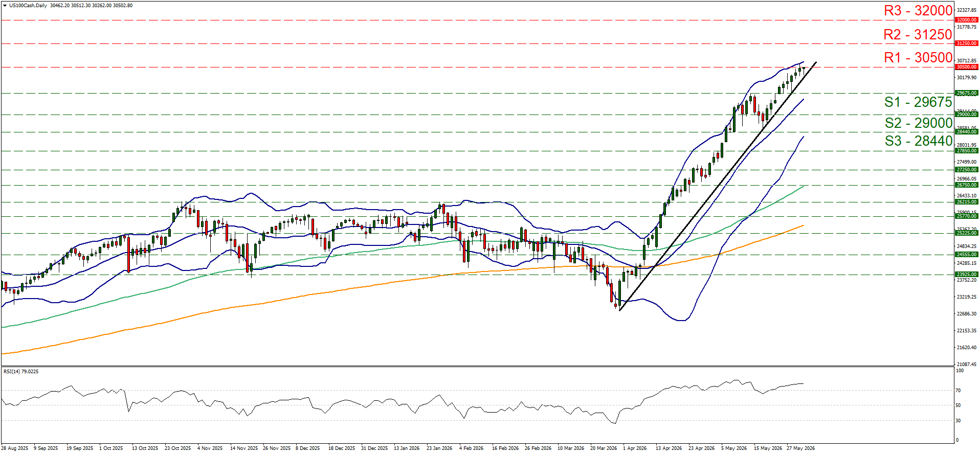Click the 23 Jan 2026 date label

click(x=439, y=448)
